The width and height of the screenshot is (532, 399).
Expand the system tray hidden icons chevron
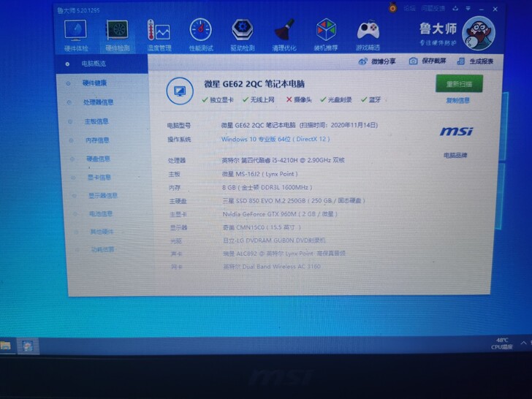pos(523,343)
